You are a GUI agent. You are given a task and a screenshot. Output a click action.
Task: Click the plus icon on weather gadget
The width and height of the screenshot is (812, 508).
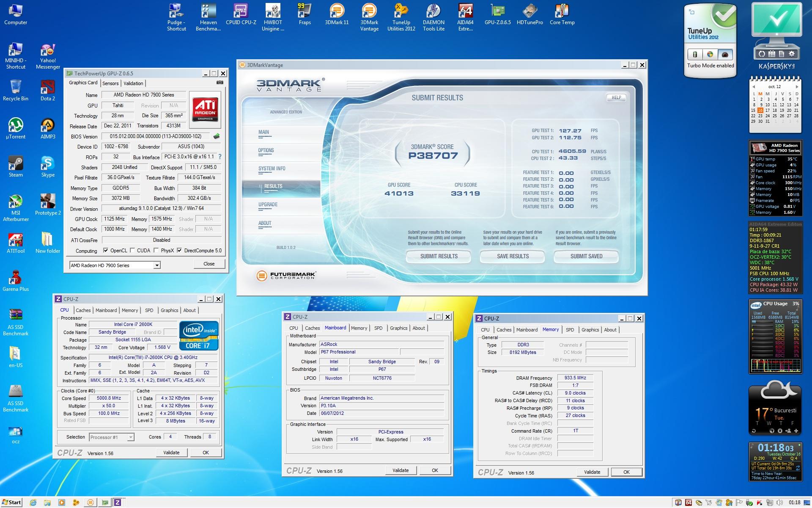(796, 431)
